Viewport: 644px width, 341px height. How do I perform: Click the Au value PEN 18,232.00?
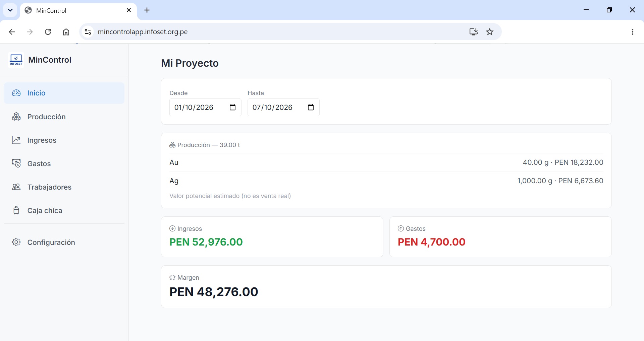[x=579, y=162]
